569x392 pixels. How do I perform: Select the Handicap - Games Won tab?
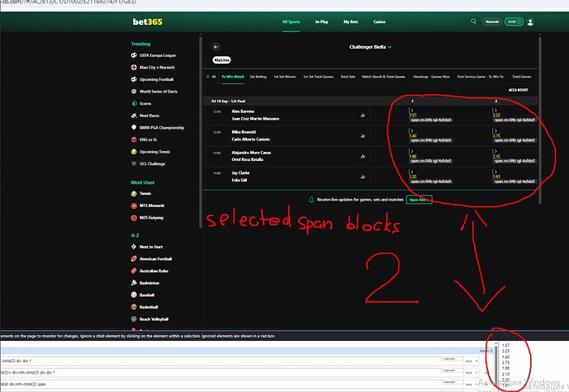431,77
